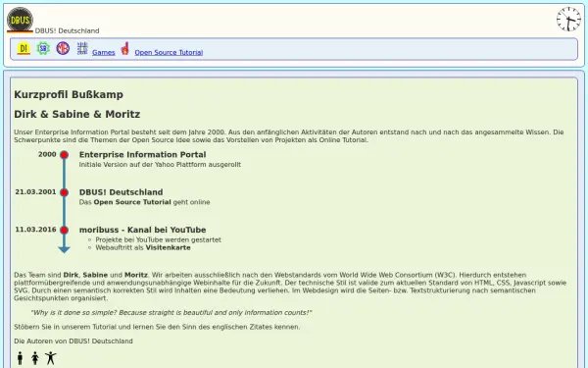Click the 'DBUS! Deutschland' header caption

(x=67, y=30)
